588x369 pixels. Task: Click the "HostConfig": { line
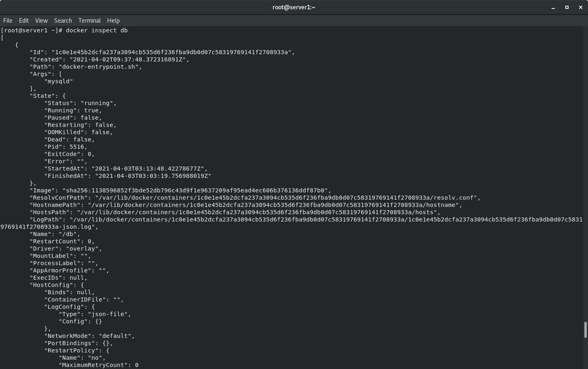(57, 285)
